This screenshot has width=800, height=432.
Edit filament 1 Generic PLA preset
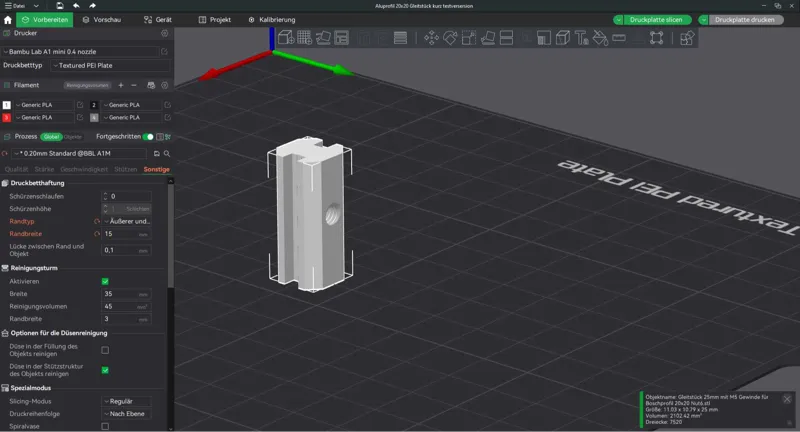click(x=80, y=105)
